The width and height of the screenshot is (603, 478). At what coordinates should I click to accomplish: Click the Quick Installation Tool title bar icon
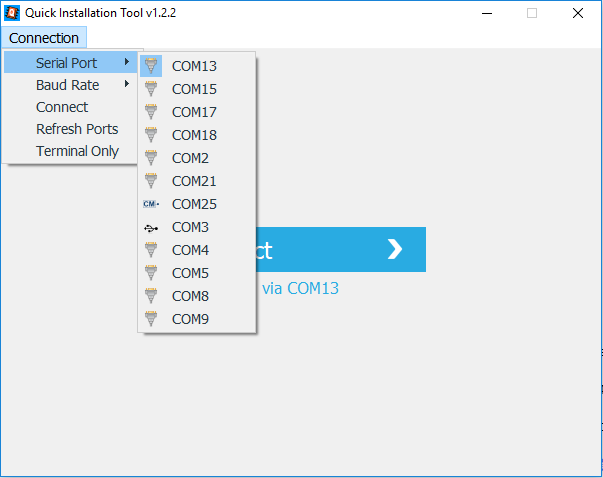point(12,13)
